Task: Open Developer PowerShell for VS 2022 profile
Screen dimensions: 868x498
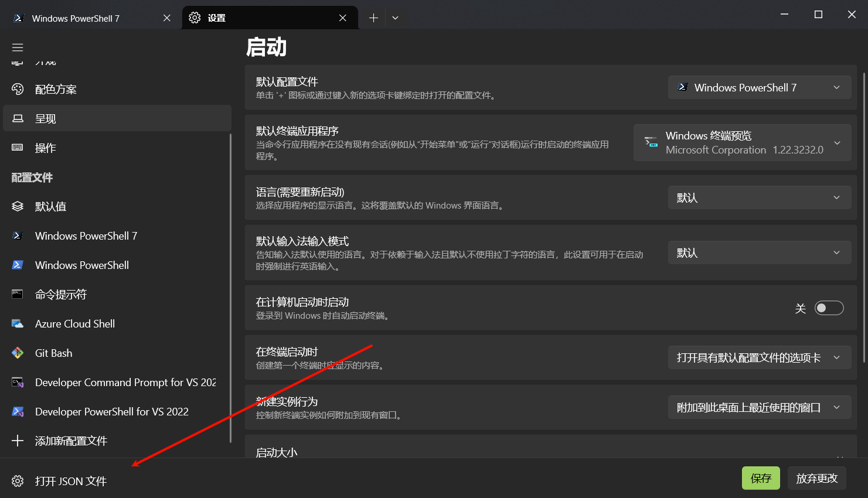Action: pos(112,411)
